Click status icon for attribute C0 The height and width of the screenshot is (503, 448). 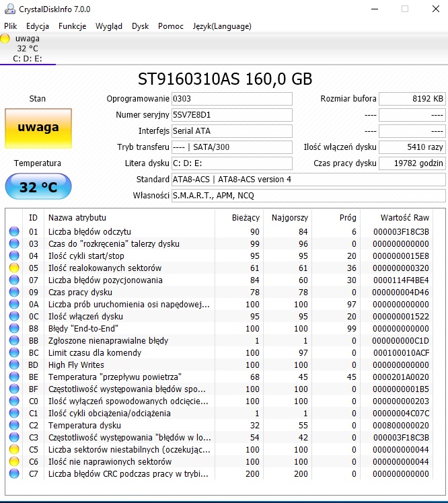[14, 401]
